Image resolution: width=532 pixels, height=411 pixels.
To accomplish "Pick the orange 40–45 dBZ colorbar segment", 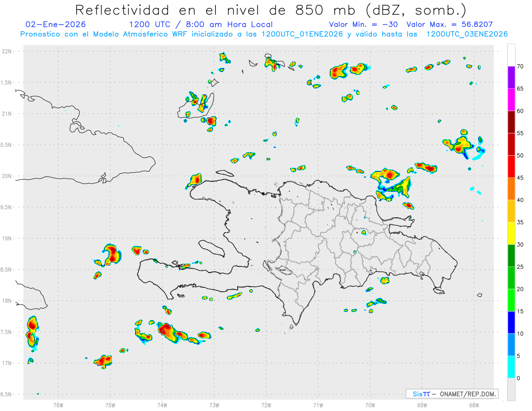I will click(511, 189).
